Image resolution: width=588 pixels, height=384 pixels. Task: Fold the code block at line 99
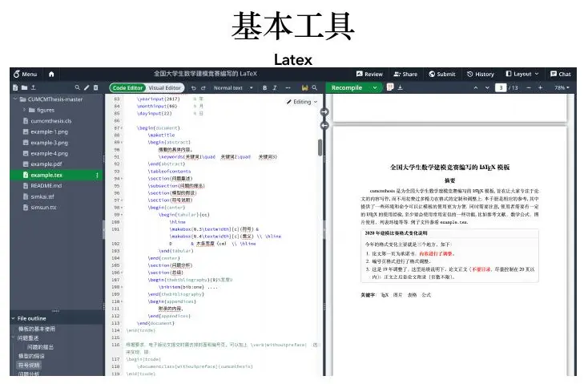pyautogui.click(x=122, y=215)
